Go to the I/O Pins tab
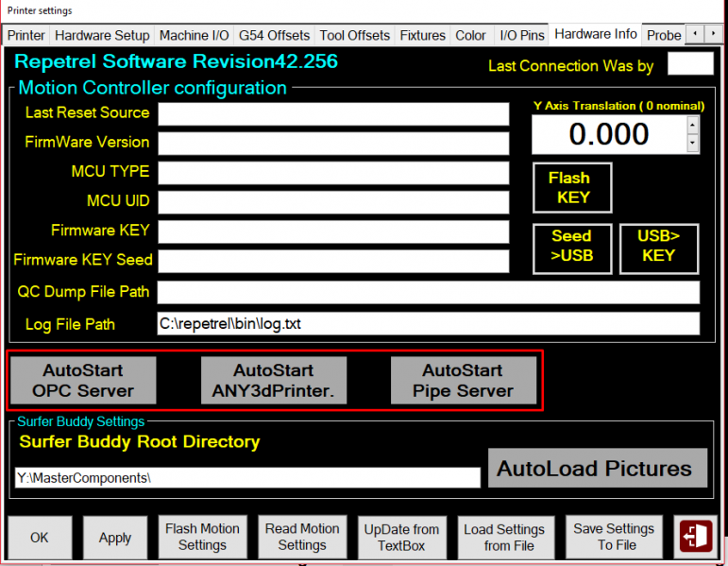The height and width of the screenshot is (566, 728). (x=521, y=35)
